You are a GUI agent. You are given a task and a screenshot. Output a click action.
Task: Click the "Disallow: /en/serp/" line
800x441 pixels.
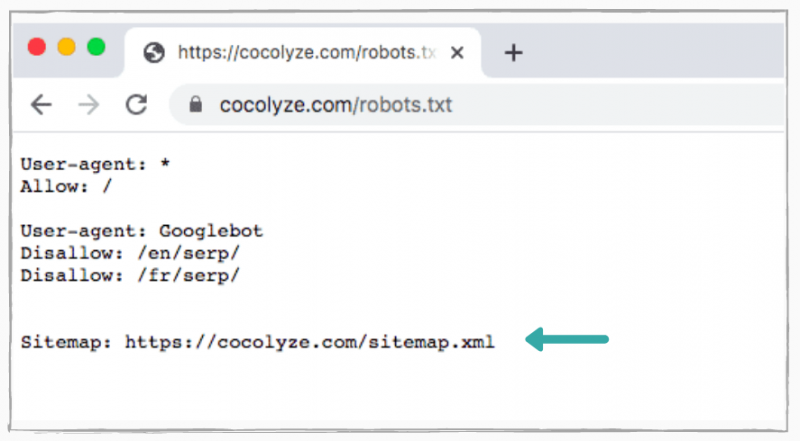pyautogui.click(x=130, y=253)
